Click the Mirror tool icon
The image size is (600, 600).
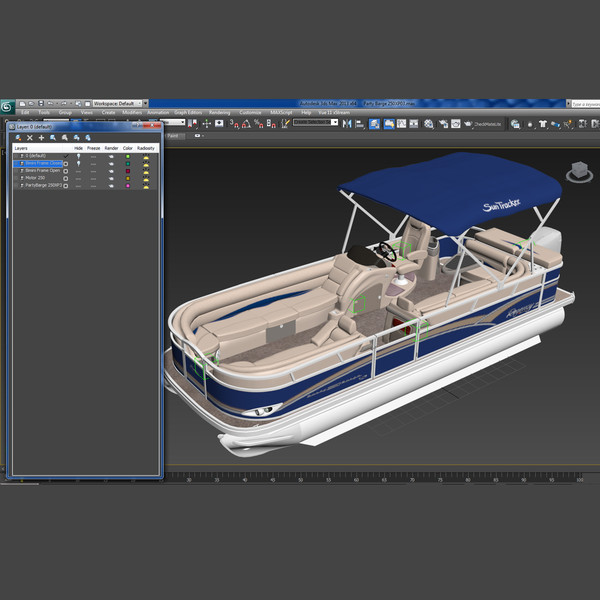(347, 124)
